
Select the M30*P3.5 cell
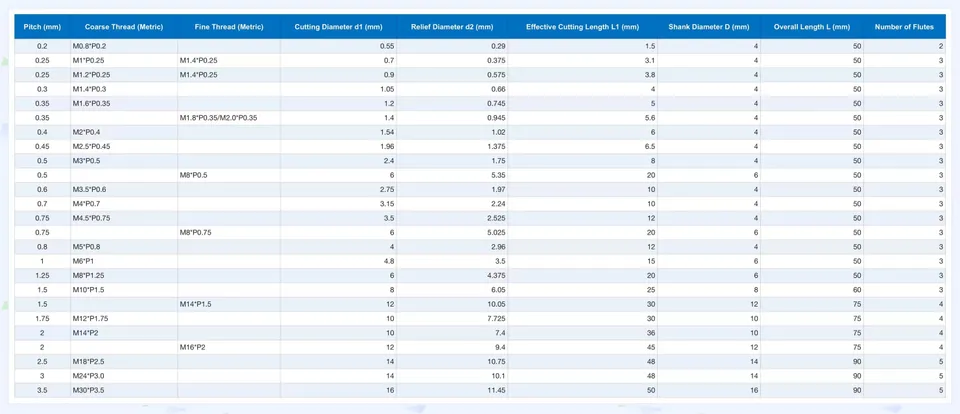pyautogui.click(x=124, y=390)
